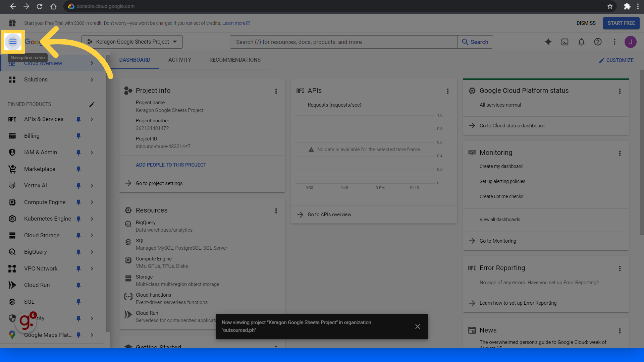Open Error Reporting card options menu
The width and height of the screenshot is (644, 362).
pyautogui.click(x=620, y=268)
